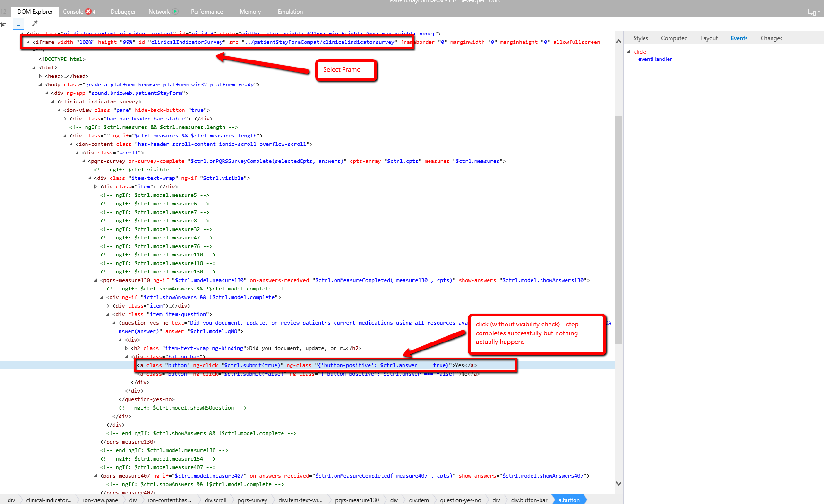The width and height of the screenshot is (824, 504).
Task: Select the Events pane tab
Action: (x=739, y=38)
